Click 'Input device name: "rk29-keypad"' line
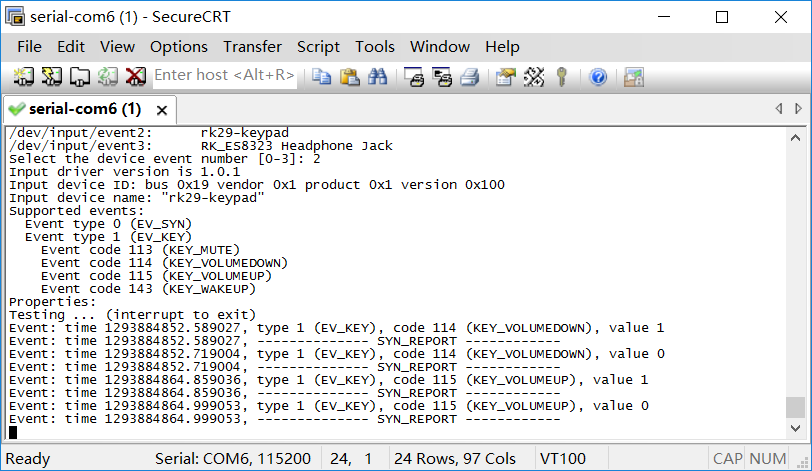The image size is (812, 471). click(136, 198)
